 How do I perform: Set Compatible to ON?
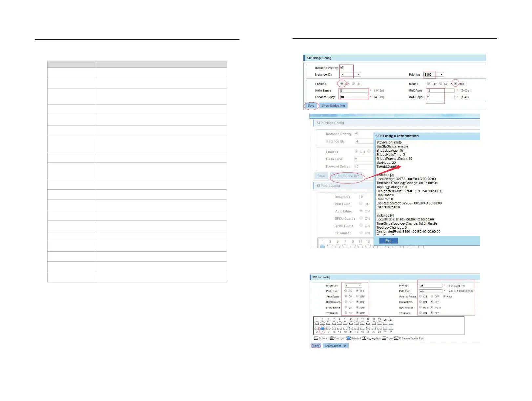[x=420, y=301]
